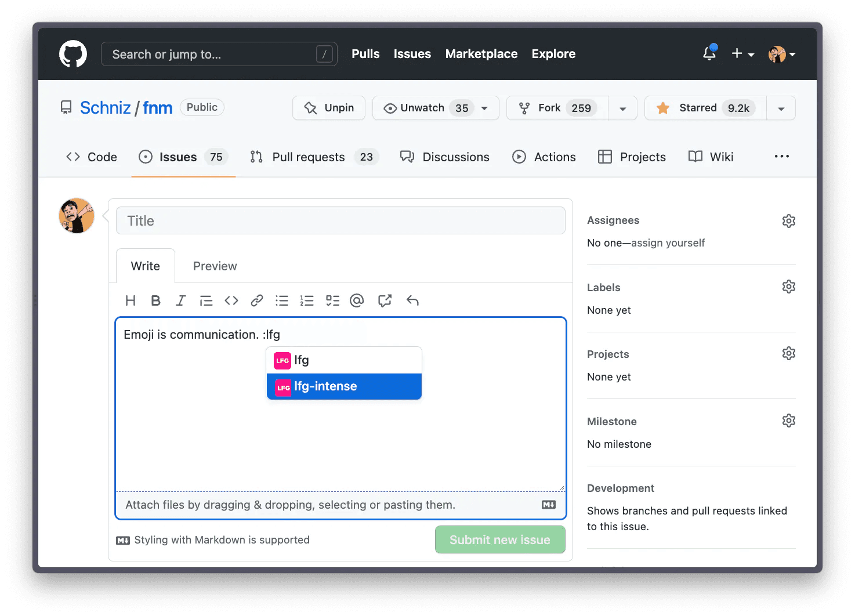Click the issue Title field
The width and height of the screenshot is (855, 616).
(340, 221)
